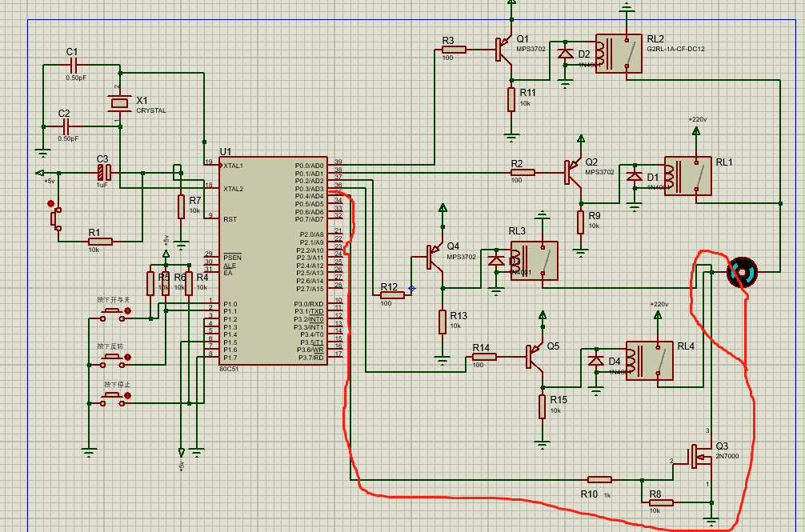Screen dimensions: 805x532
Task: Select diode D3 symbol
Action: pyautogui.click(x=496, y=261)
